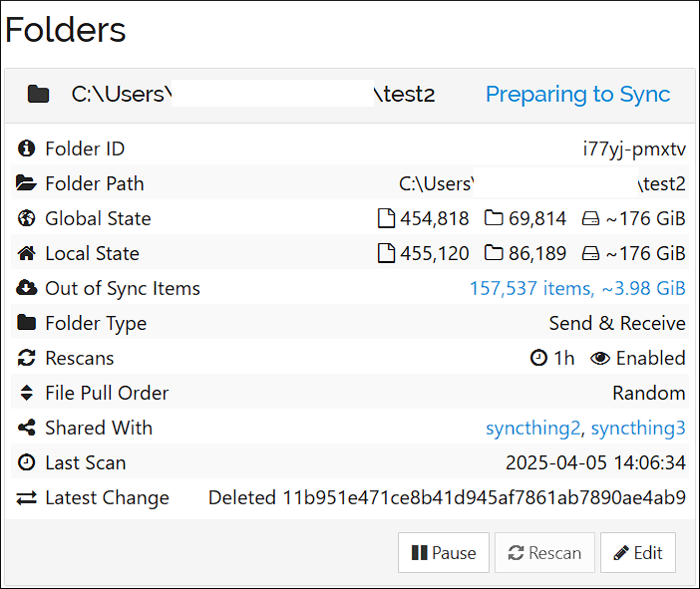The height and width of the screenshot is (589, 700).
Task: Open the syncthing3 device link
Action: click(x=638, y=429)
